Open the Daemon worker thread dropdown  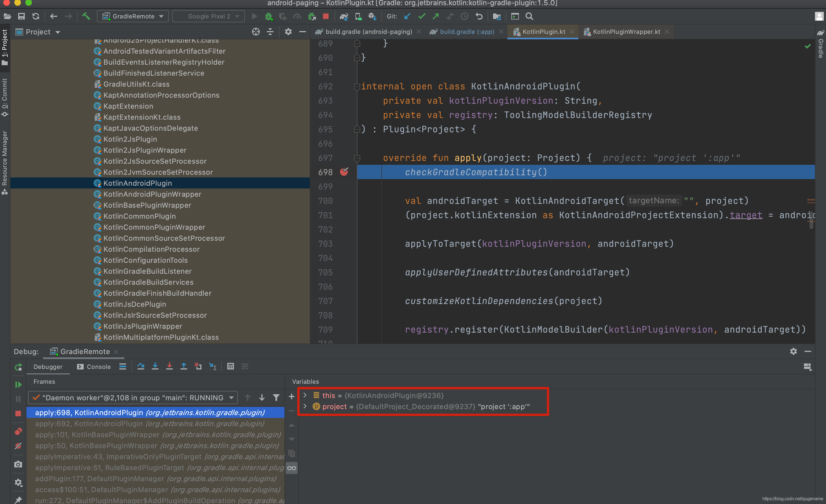pyautogui.click(x=133, y=398)
